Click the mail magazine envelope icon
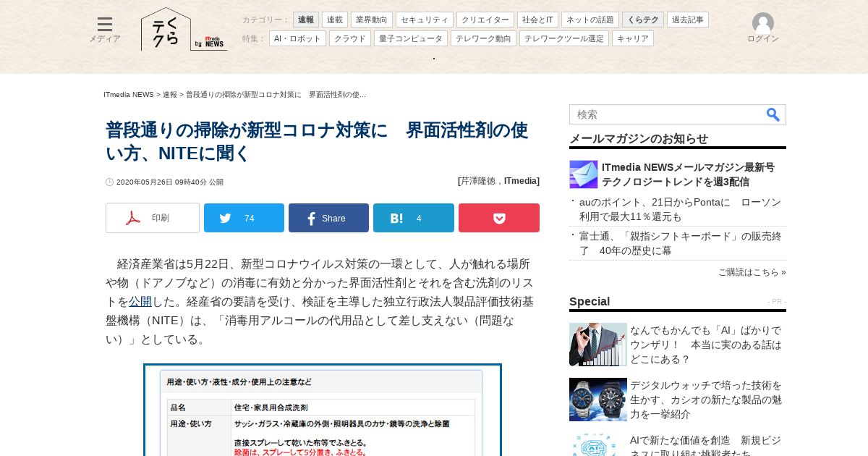868x456 pixels. (x=584, y=174)
